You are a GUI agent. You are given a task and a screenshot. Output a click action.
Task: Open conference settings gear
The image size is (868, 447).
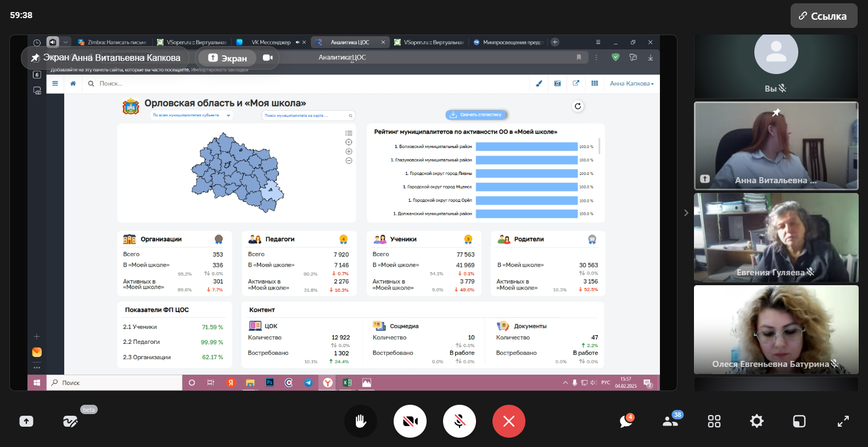pyautogui.click(x=757, y=421)
